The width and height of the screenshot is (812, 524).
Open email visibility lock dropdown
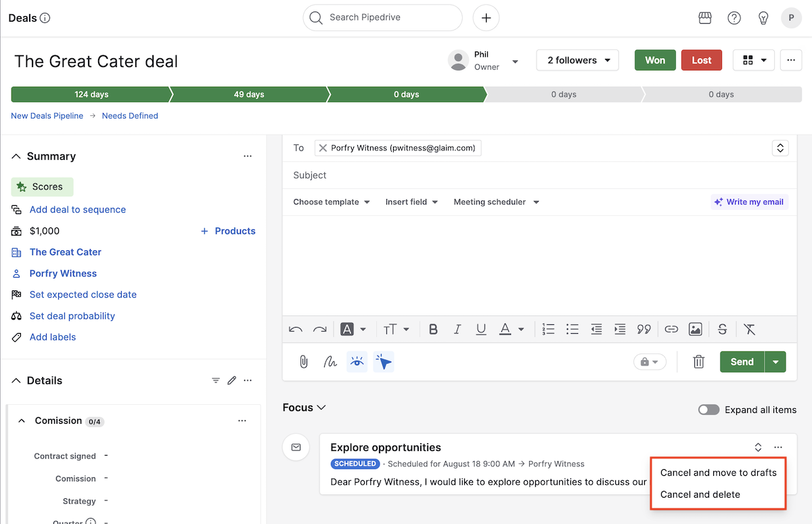point(650,362)
